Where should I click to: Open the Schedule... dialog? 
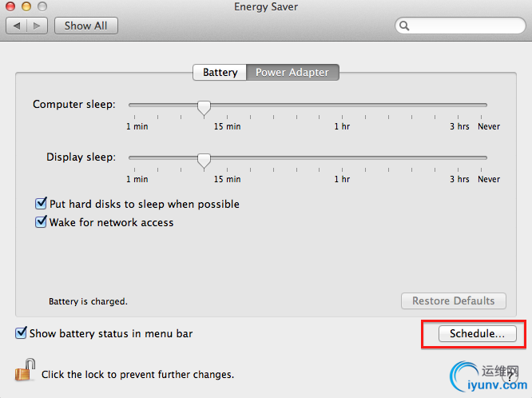point(478,333)
